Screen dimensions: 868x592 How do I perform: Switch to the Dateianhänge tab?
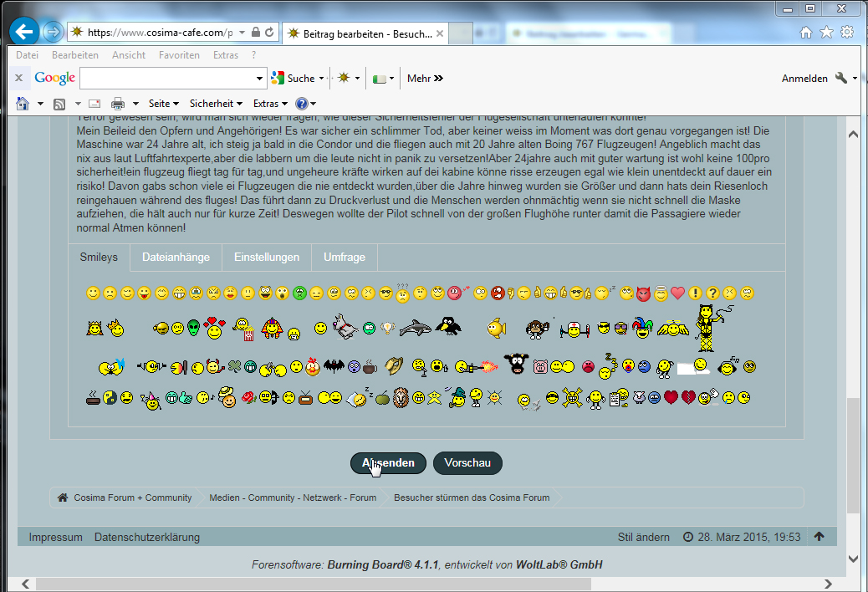pos(176,258)
